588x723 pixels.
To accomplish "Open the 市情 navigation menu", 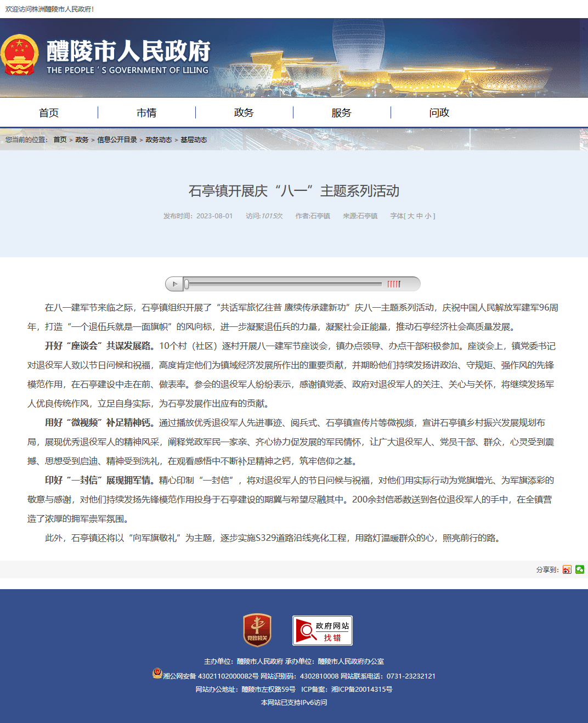I will coord(146,112).
